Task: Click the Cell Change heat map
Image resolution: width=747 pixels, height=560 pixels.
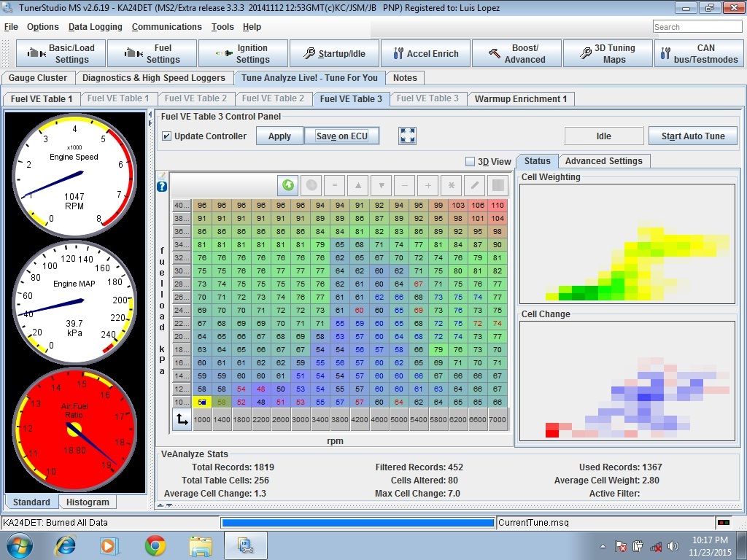Action: point(627,381)
